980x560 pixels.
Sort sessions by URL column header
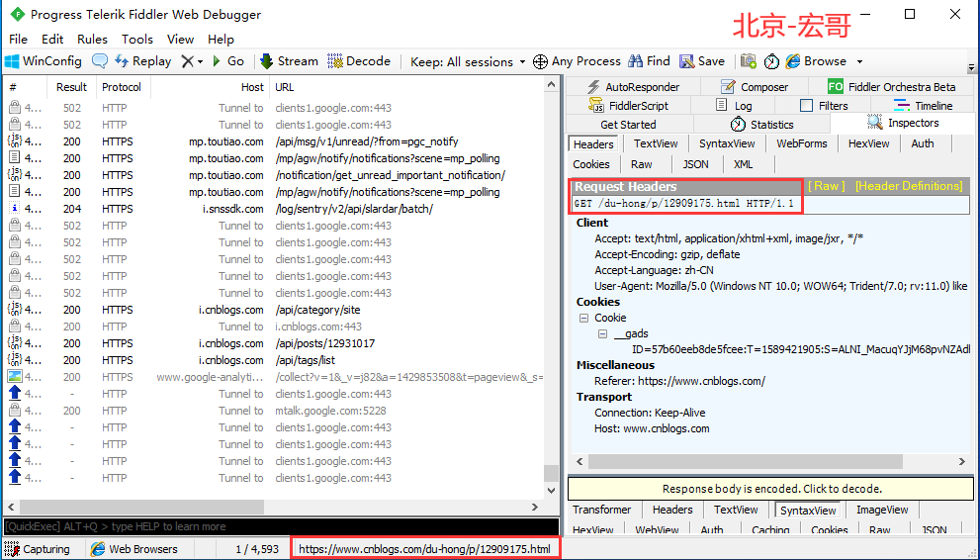pos(406,87)
